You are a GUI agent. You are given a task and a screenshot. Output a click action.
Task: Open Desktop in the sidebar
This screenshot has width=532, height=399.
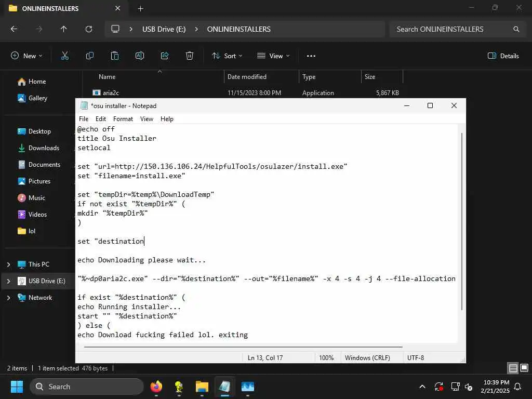39,131
